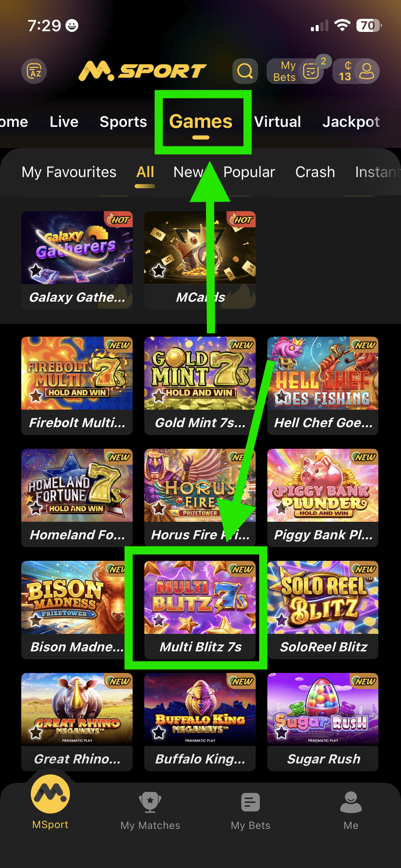Switch to the Virtual tab
This screenshot has height=868, width=401.
pyautogui.click(x=278, y=122)
